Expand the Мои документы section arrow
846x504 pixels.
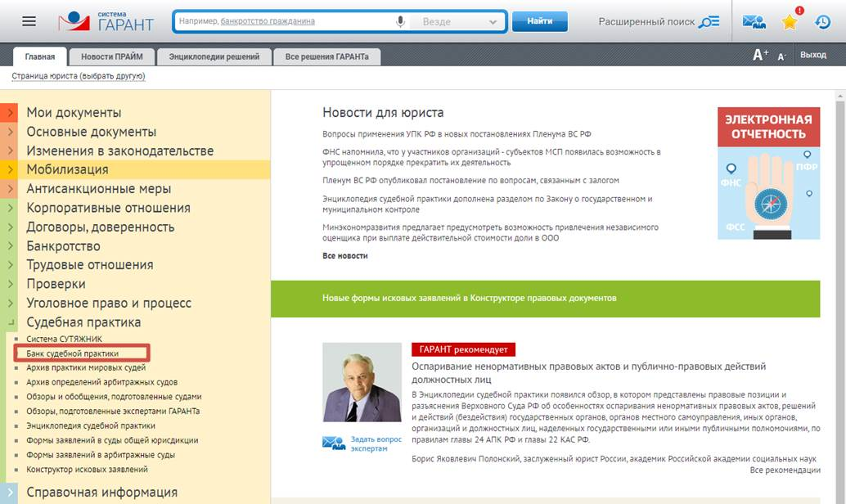coord(9,112)
